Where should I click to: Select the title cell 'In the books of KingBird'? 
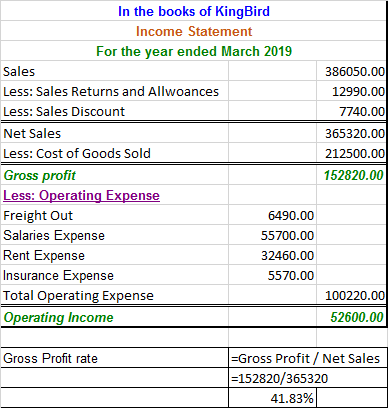(x=194, y=11)
